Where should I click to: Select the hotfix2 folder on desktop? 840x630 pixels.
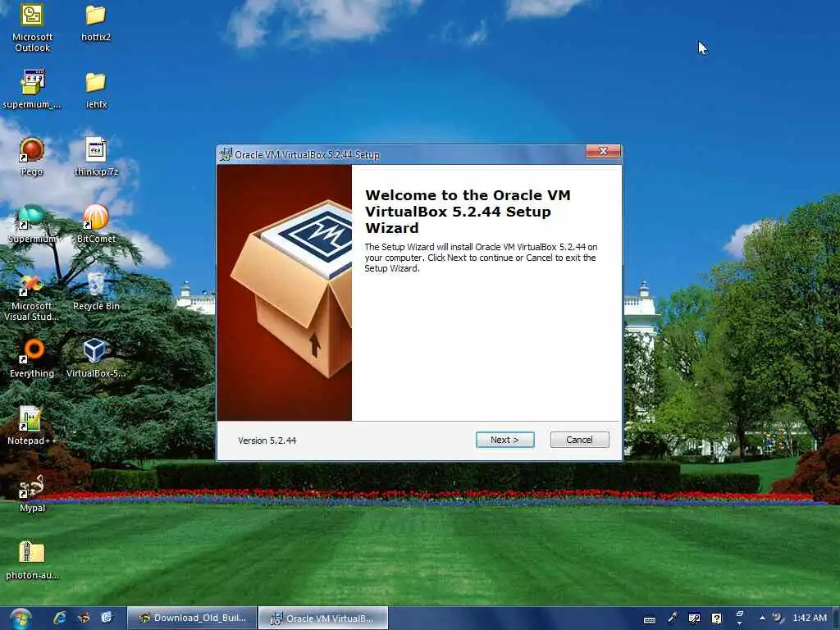coord(96,23)
